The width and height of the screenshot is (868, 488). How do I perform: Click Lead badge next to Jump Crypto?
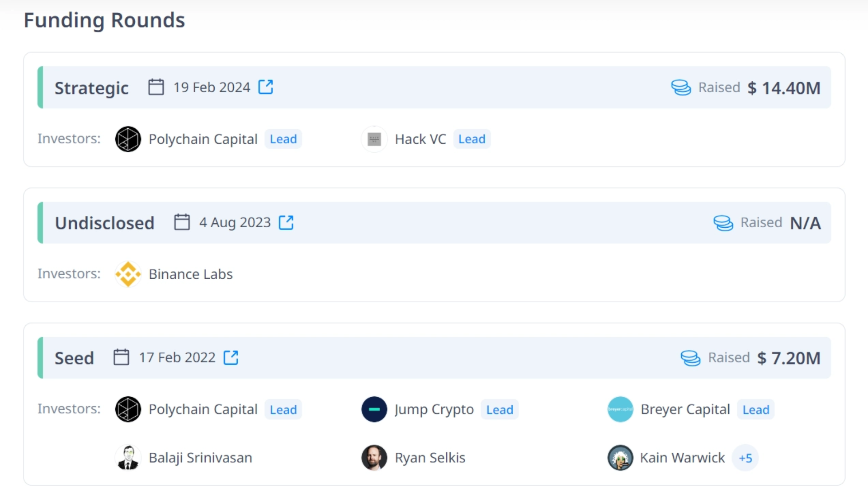click(500, 410)
